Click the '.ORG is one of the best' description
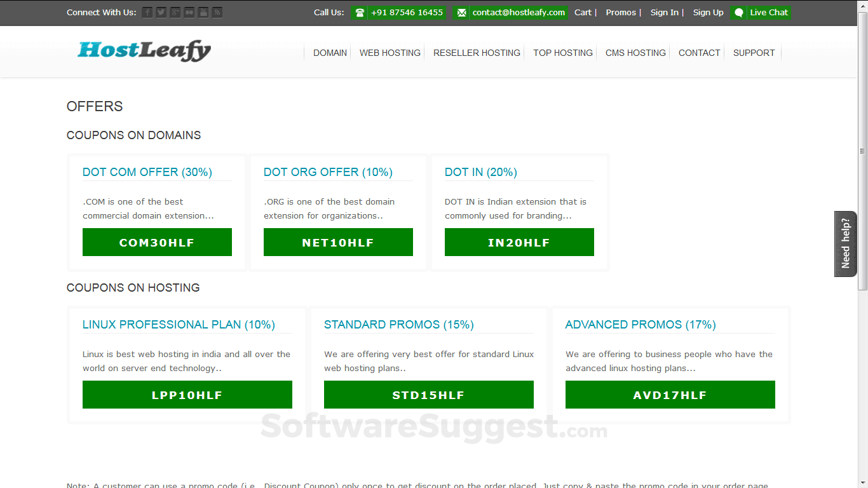This screenshot has width=868, height=488. pos(329,208)
